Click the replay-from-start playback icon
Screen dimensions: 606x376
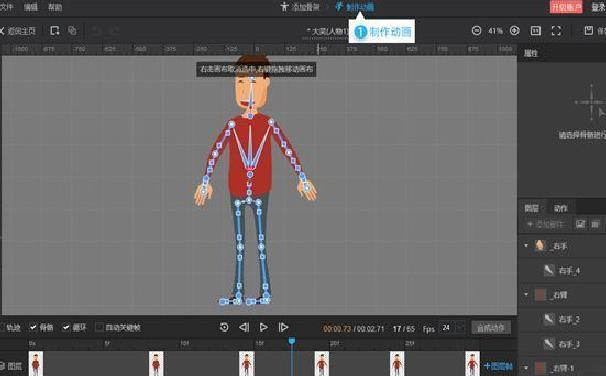click(224, 327)
